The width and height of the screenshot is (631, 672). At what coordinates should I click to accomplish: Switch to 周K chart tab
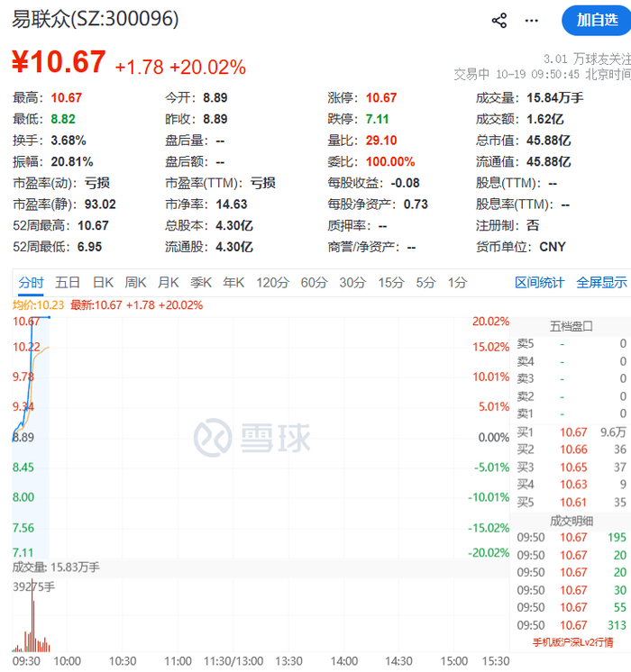click(135, 283)
